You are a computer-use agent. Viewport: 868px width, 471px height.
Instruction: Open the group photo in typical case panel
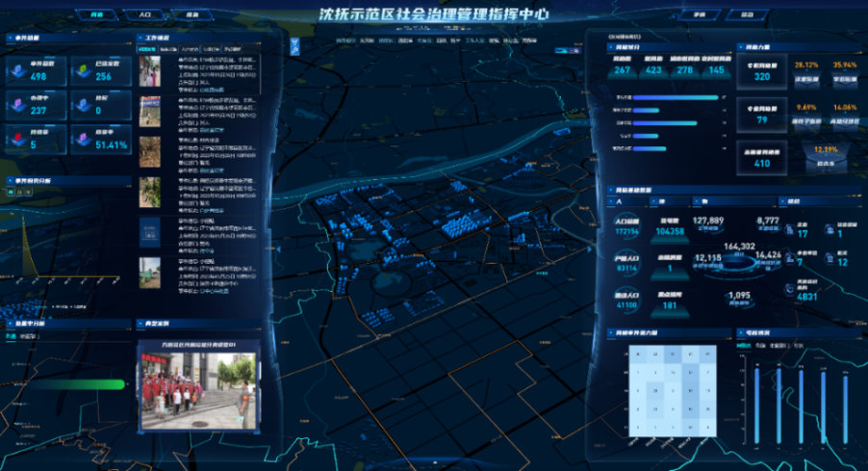pyautogui.click(x=198, y=390)
